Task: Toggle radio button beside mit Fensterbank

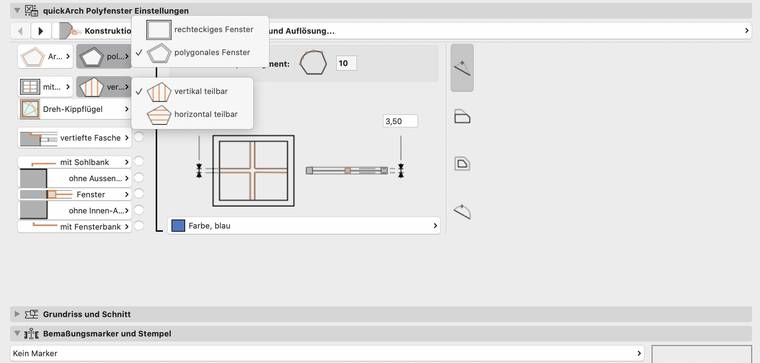Action: [x=139, y=226]
